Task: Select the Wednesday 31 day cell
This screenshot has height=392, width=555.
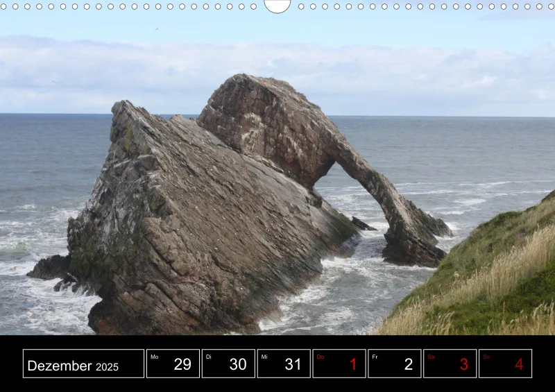Action: 284,364
